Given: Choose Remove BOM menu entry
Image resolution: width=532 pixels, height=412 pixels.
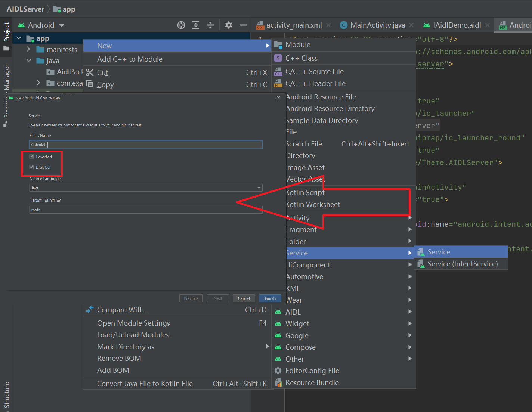Looking at the screenshot, I should pyautogui.click(x=177, y=358).
